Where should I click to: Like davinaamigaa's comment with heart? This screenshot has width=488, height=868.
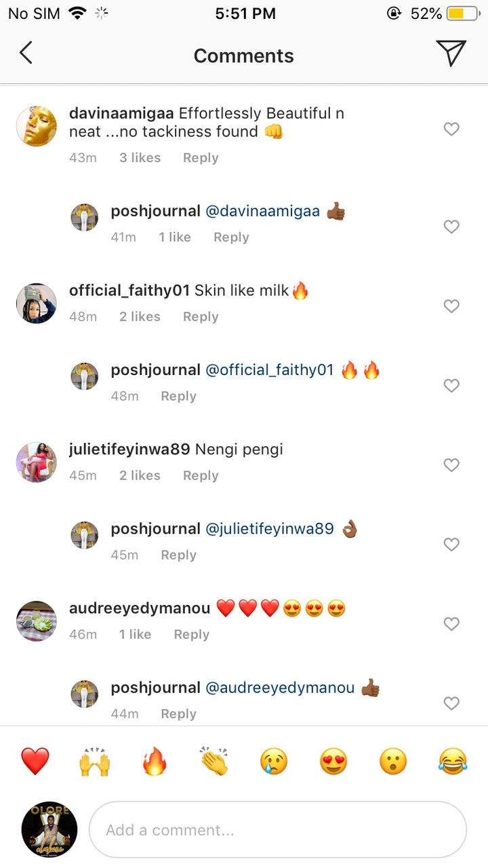pos(451,129)
